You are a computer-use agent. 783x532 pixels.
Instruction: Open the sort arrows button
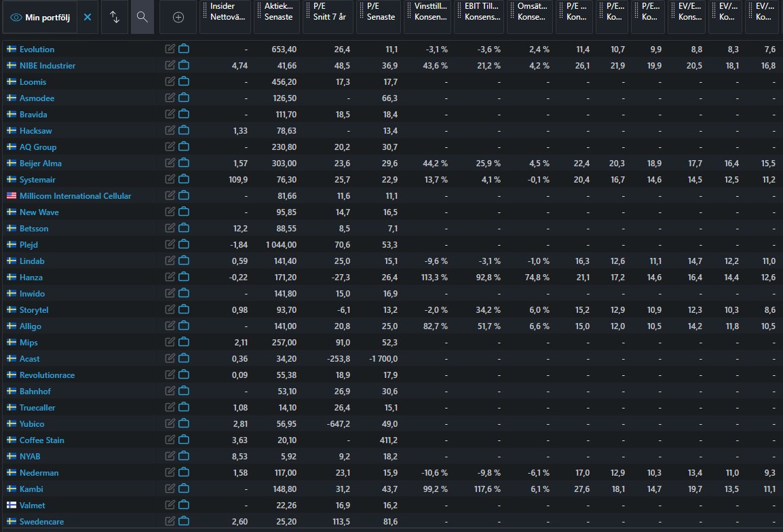[115, 17]
